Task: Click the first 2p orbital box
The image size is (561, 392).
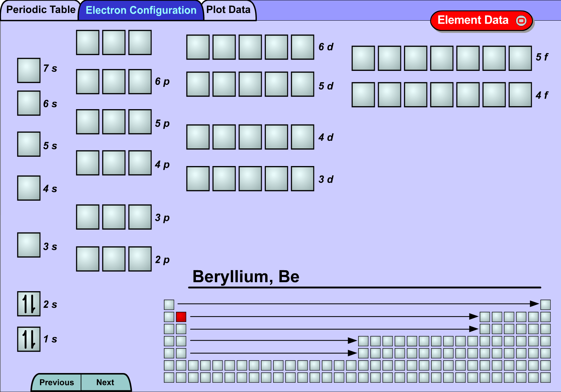Action: coord(88,259)
